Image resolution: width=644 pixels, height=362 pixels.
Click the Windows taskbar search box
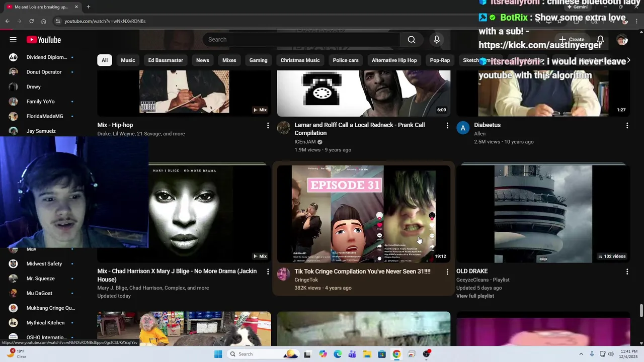263,354
